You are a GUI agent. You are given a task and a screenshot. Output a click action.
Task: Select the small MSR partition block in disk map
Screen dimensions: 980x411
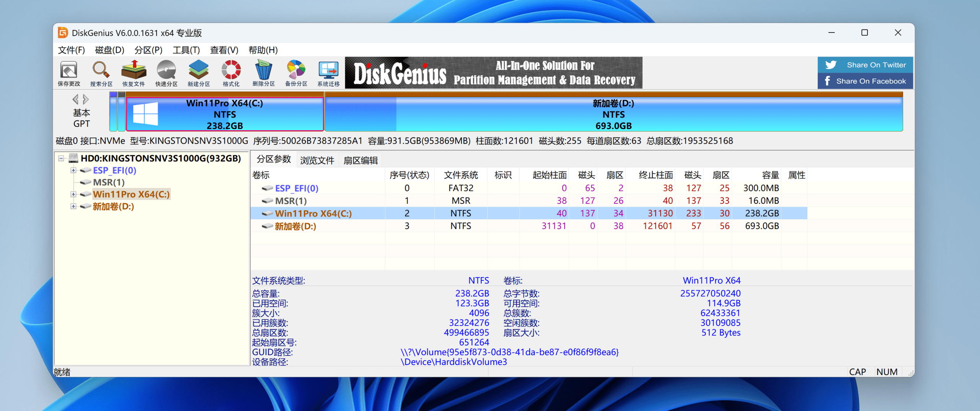click(121, 112)
